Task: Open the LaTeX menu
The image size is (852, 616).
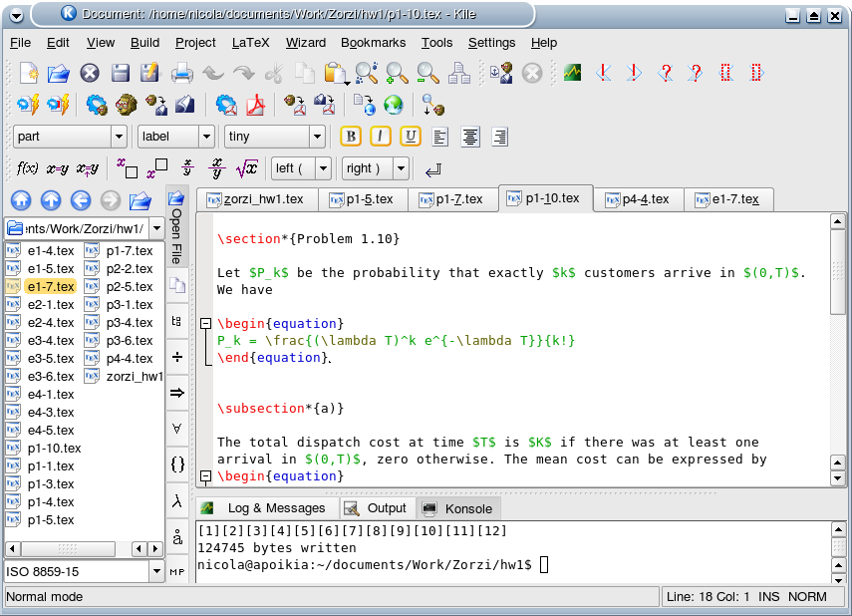Action: coord(249,43)
